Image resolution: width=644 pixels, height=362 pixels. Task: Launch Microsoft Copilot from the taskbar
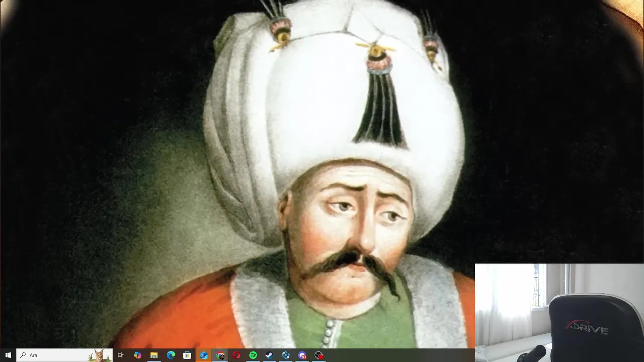[137, 355]
